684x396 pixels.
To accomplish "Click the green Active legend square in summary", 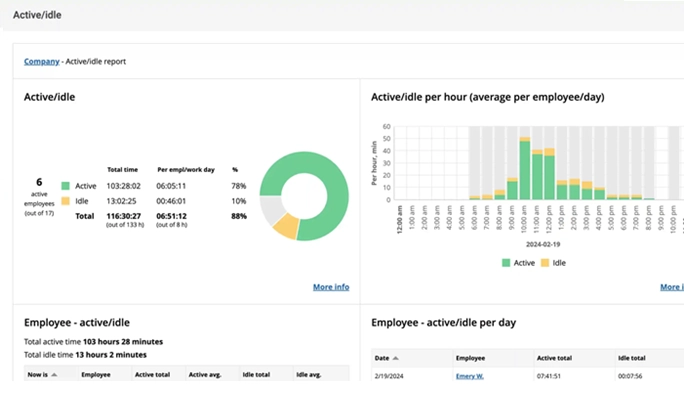I will pos(65,186).
